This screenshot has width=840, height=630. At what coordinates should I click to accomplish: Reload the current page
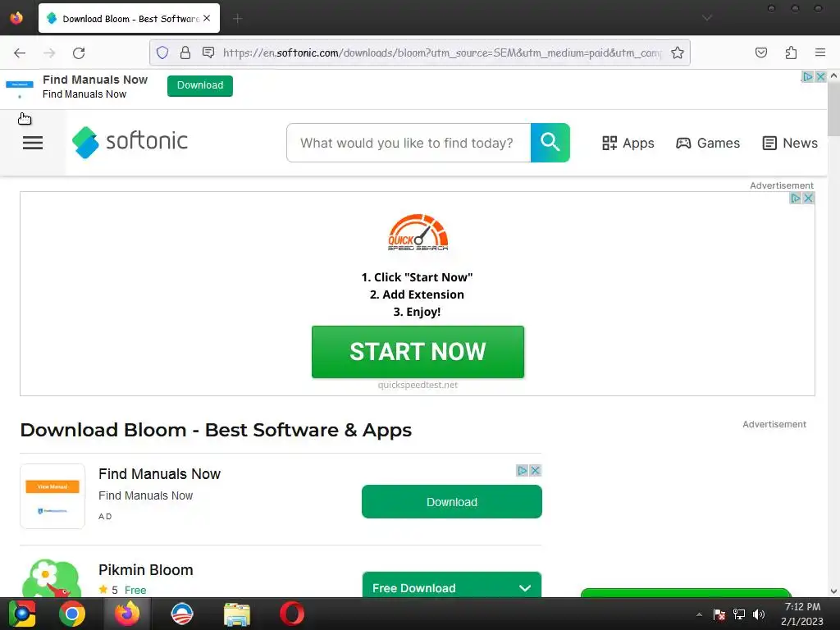coord(79,52)
